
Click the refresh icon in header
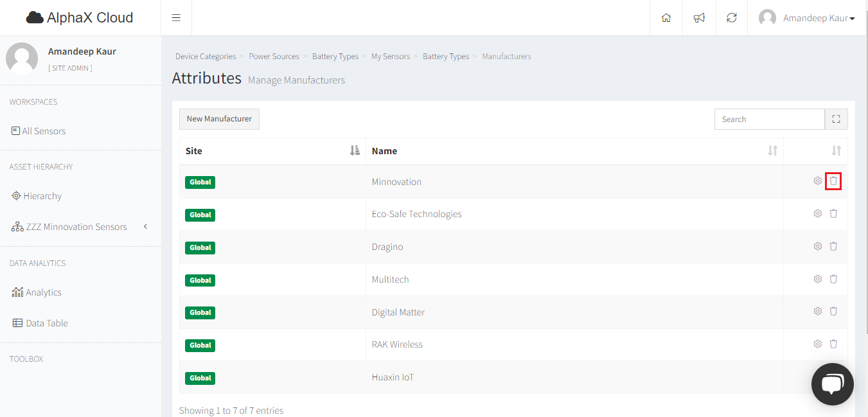[732, 18]
